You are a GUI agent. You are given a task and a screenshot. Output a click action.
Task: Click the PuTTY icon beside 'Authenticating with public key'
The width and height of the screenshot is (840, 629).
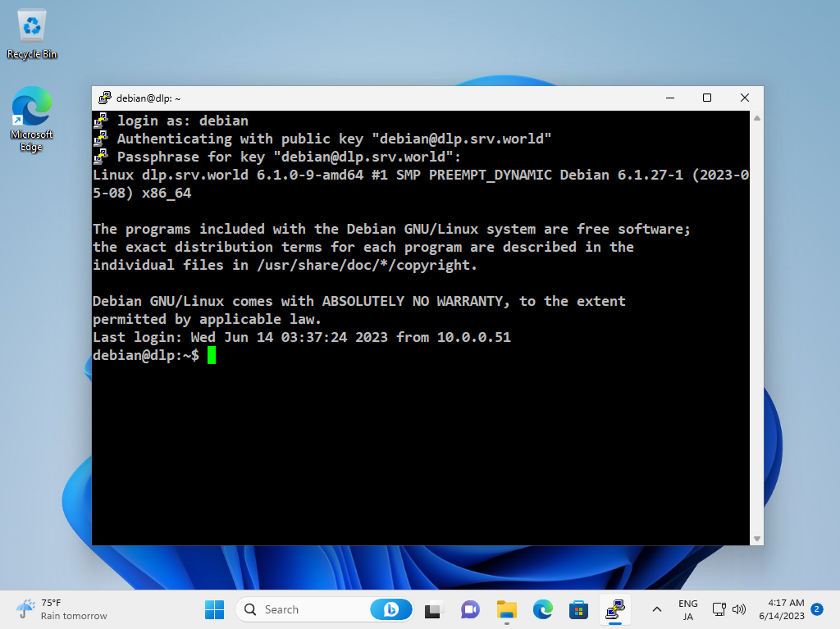(x=101, y=139)
